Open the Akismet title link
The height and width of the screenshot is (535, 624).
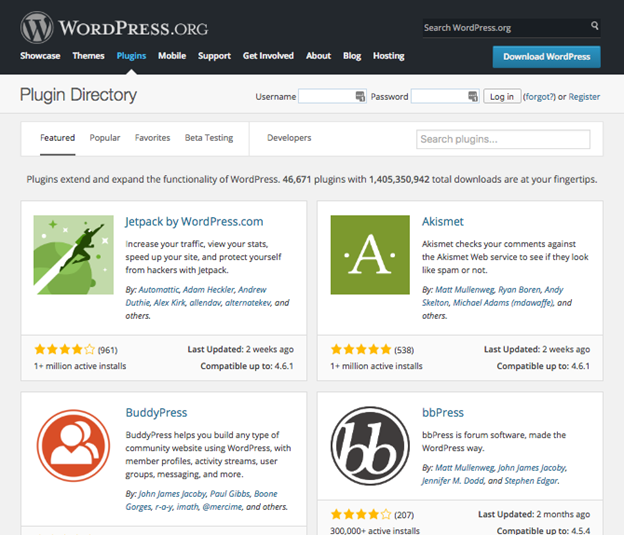[x=443, y=221]
